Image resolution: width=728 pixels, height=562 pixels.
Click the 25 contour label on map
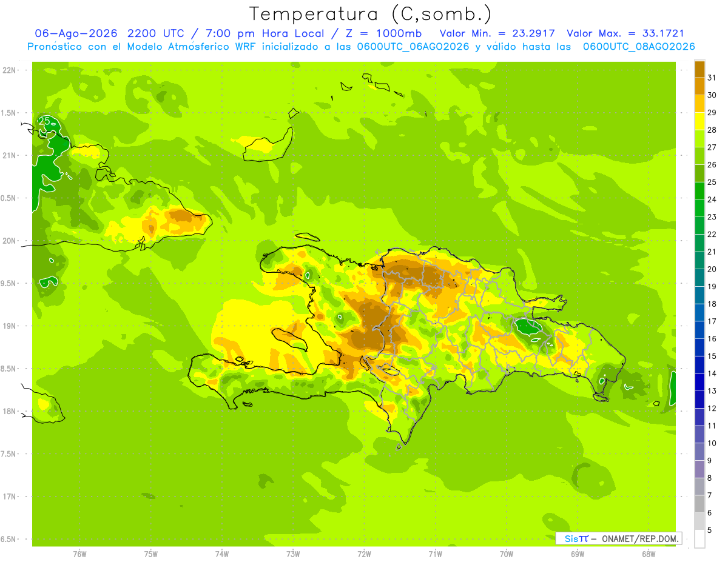(x=45, y=121)
